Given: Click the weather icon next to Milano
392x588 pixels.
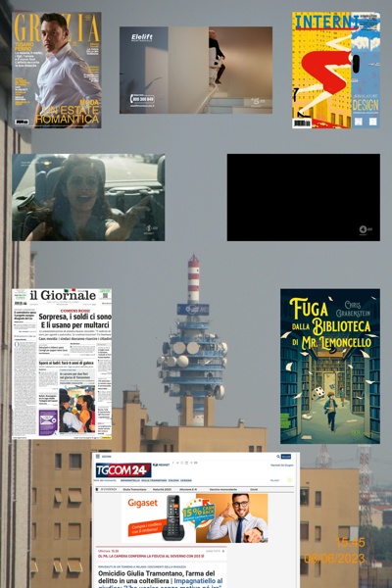Looking at the screenshot, I should coord(290,480).
